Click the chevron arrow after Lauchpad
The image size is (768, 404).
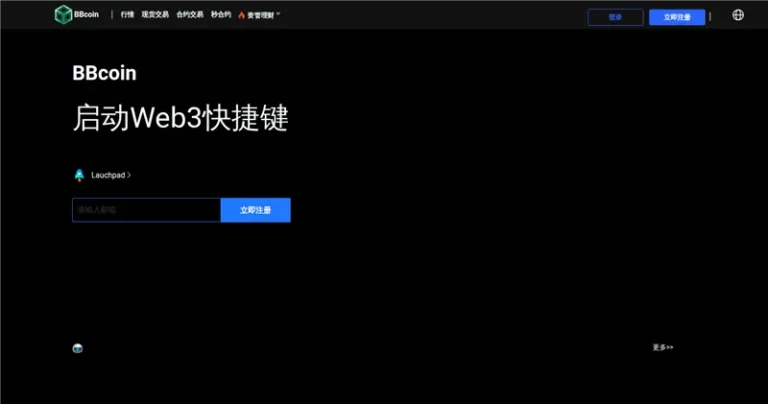tap(129, 175)
